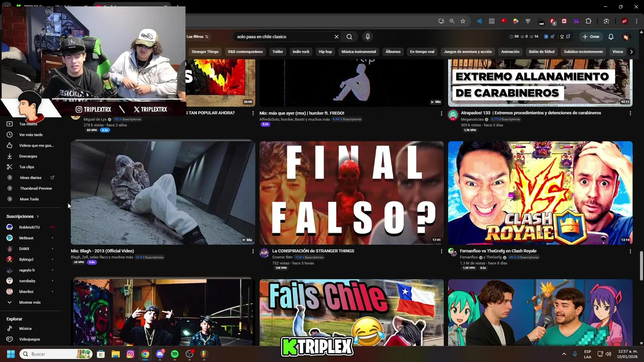644x362 pixels.
Task: Select Juegos de aventura y acción chip
Action: (x=468, y=52)
